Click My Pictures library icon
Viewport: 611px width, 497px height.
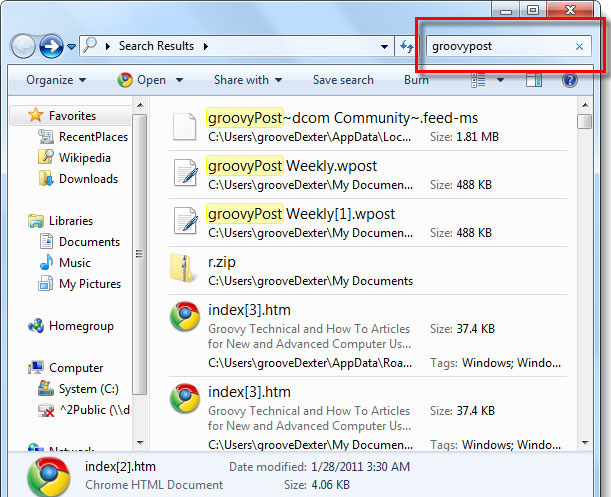pyautogui.click(x=46, y=283)
